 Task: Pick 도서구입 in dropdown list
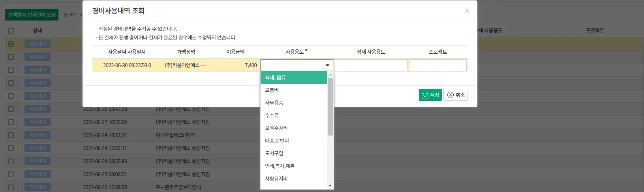293,153
